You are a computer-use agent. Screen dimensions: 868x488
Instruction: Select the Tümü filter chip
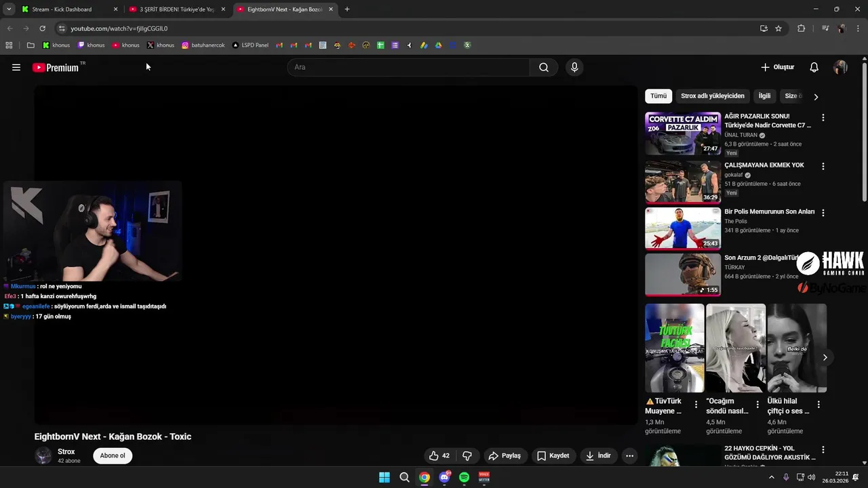pyautogui.click(x=658, y=96)
